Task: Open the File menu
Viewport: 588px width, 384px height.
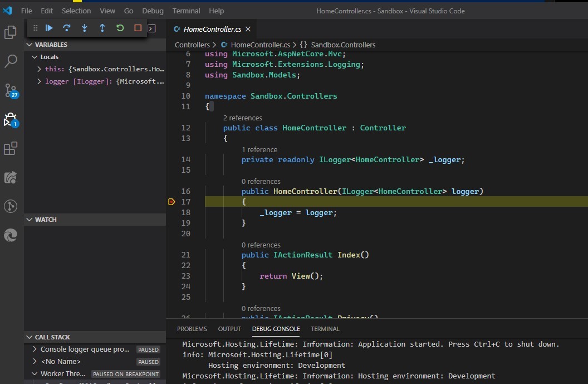Action: pos(26,11)
